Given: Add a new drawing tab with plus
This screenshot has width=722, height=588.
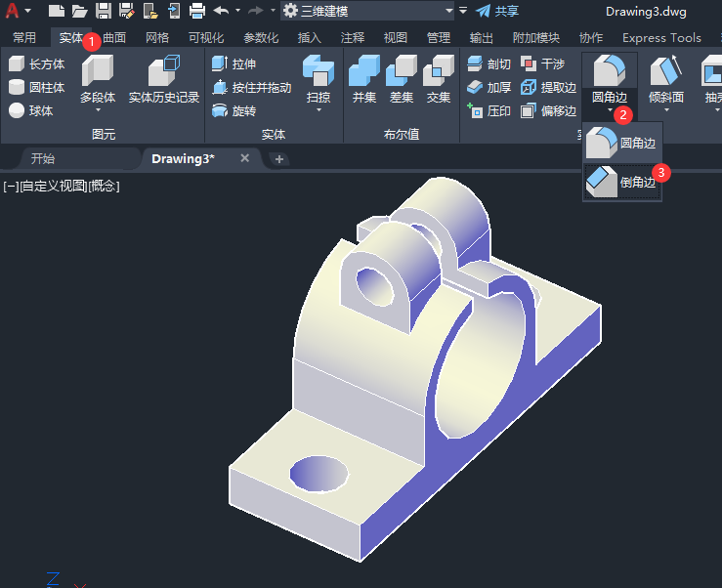Looking at the screenshot, I should pyautogui.click(x=279, y=159).
